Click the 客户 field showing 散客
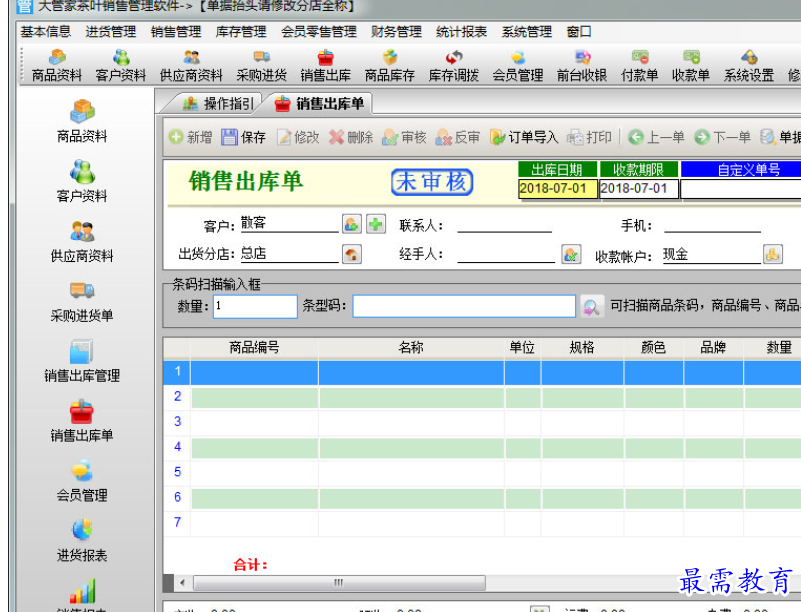 click(289, 224)
